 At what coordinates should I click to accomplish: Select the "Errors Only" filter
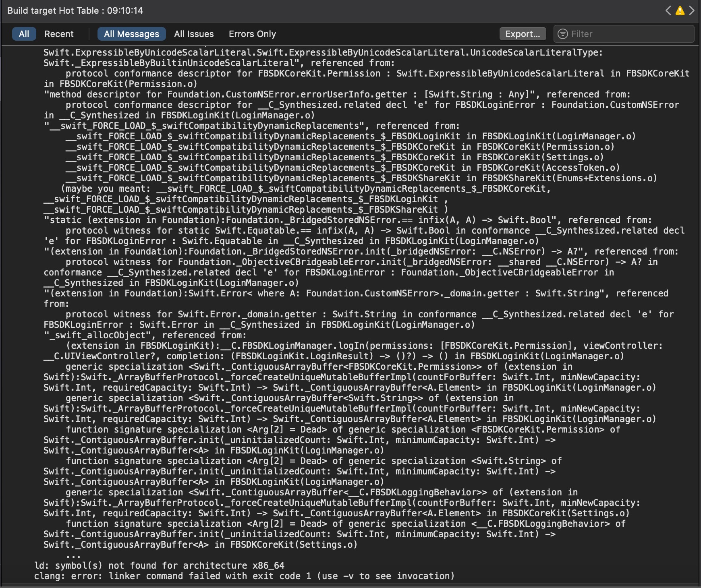pyautogui.click(x=252, y=34)
